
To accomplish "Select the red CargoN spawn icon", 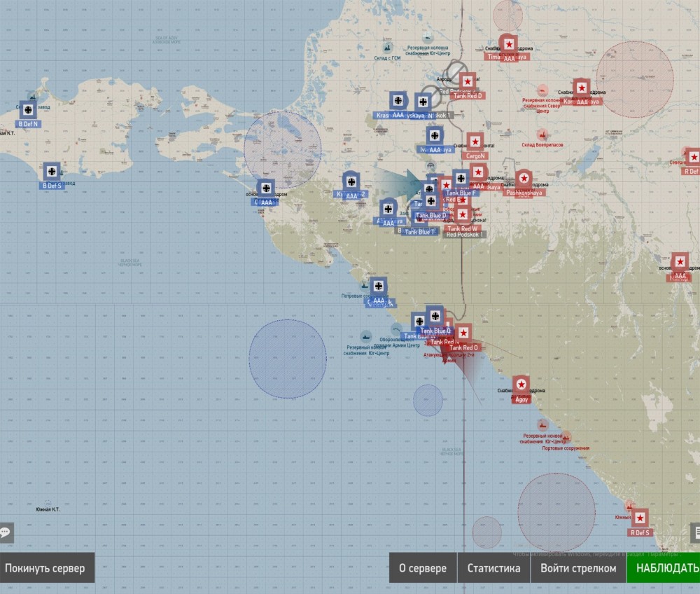I will (x=475, y=142).
